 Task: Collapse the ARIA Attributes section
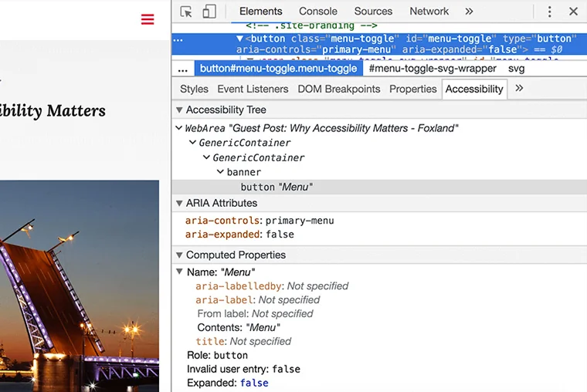click(x=179, y=203)
